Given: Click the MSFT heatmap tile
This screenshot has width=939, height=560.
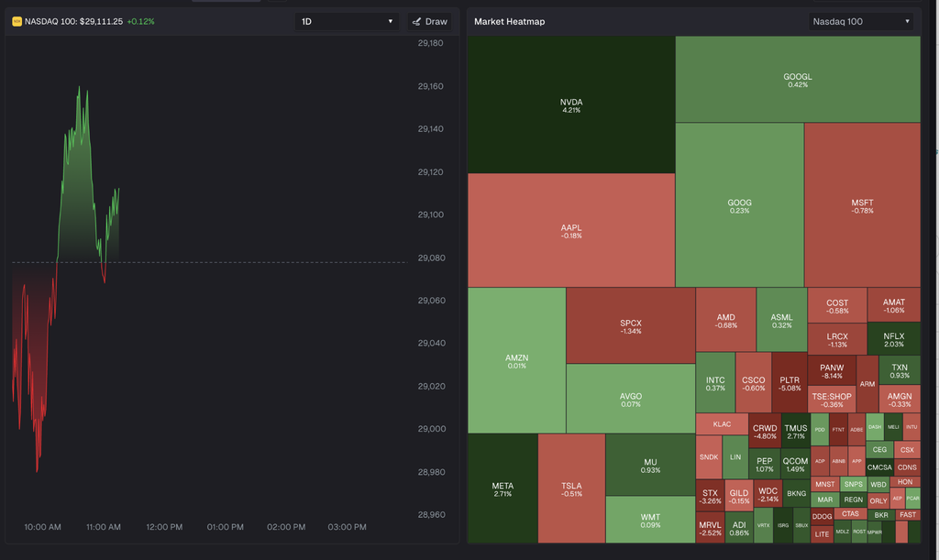Looking at the screenshot, I should 862,205.
